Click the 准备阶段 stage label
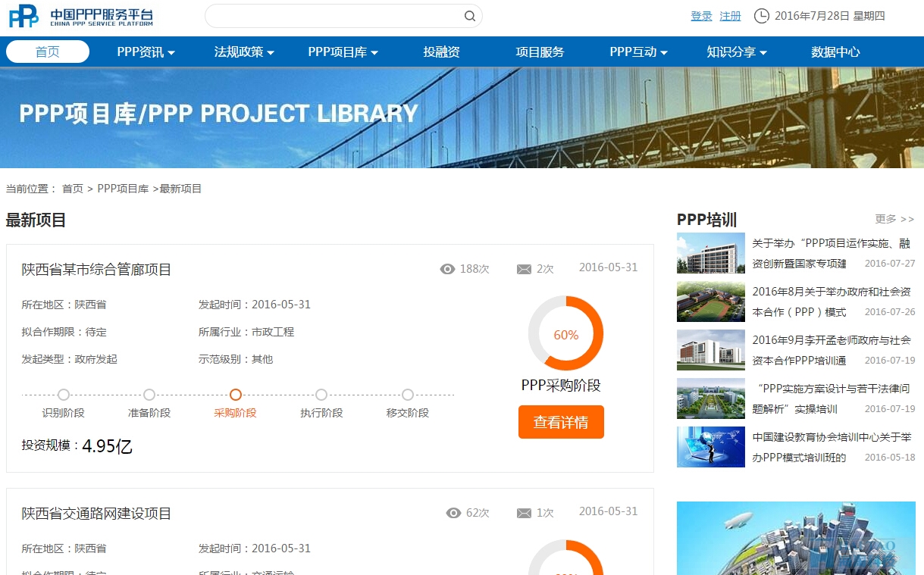The image size is (924, 575). point(149,413)
